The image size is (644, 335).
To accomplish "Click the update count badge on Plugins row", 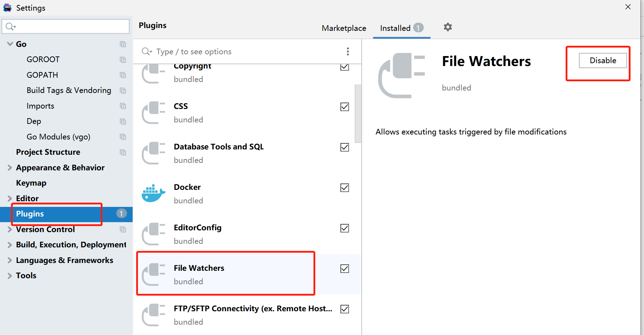I will click(x=121, y=214).
